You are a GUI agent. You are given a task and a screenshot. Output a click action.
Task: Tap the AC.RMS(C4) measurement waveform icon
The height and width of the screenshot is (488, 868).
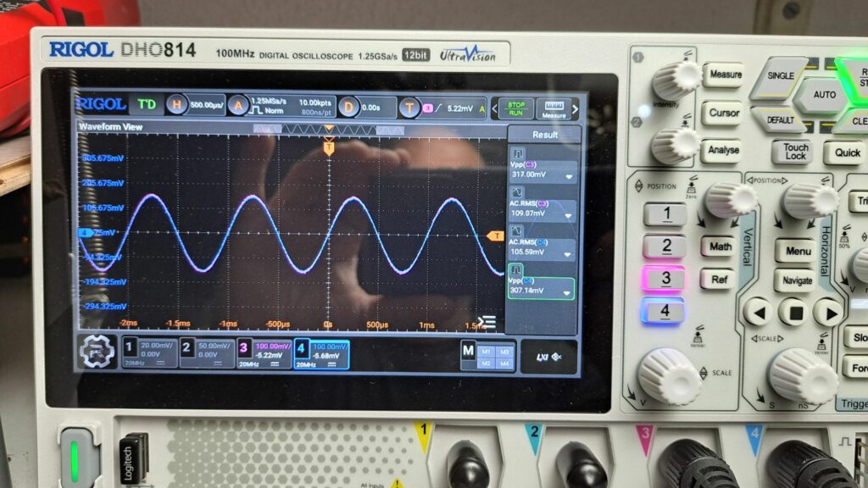pos(516,231)
